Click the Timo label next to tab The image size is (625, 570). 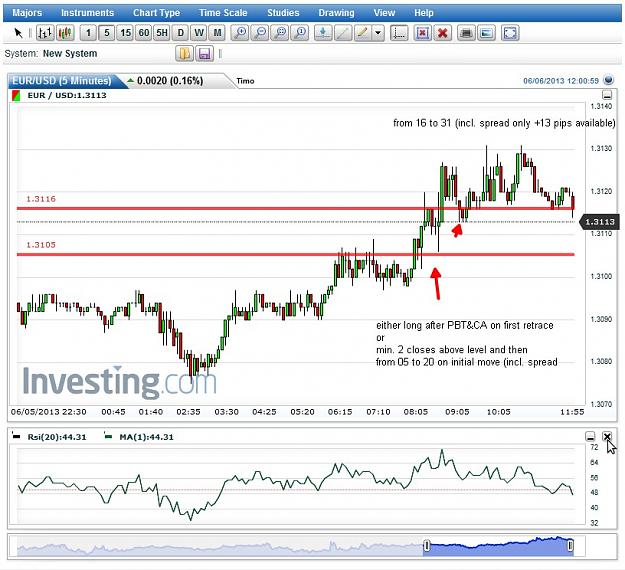(x=245, y=81)
